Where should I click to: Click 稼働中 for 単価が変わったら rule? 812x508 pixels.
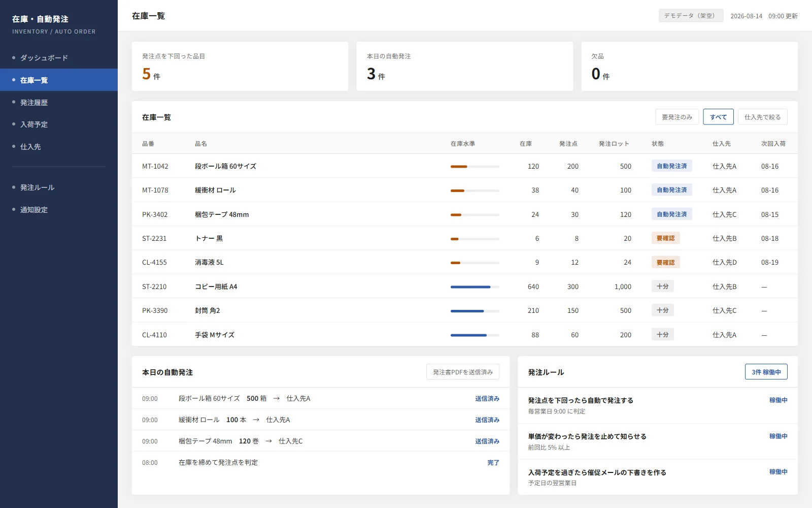tap(779, 436)
